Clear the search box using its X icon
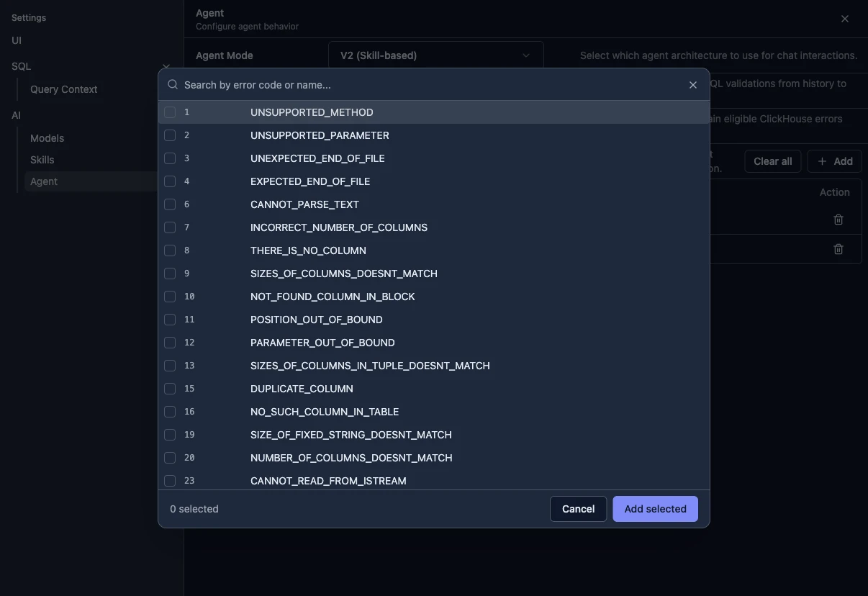The height and width of the screenshot is (596, 868). pos(692,84)
